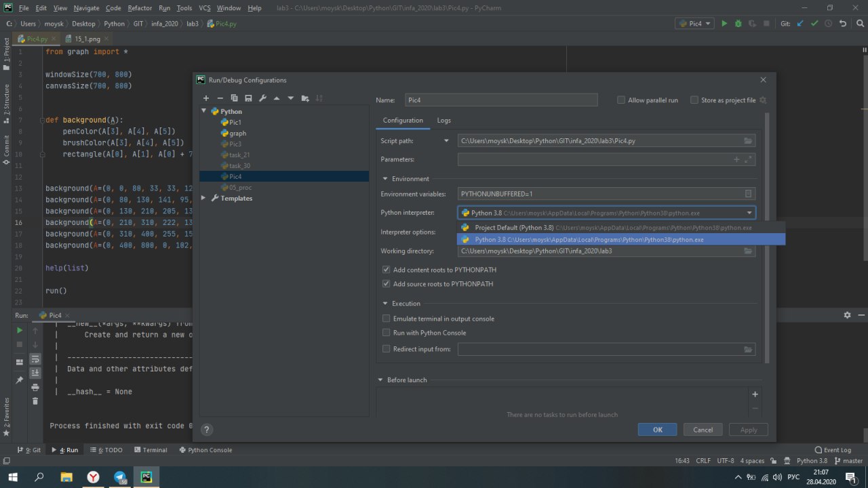
Task: Close the Python interpreter dropdown arrow
Action: tap(749, 213)
